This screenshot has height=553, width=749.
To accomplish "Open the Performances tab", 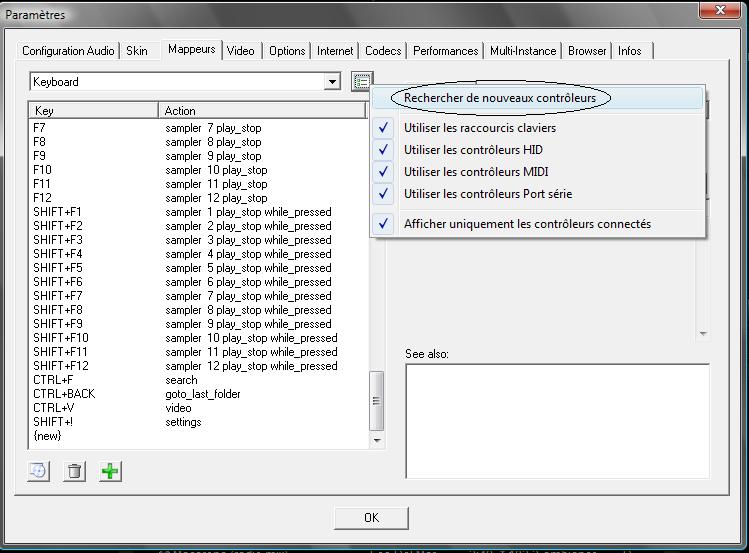I will [x=445, y=51].
